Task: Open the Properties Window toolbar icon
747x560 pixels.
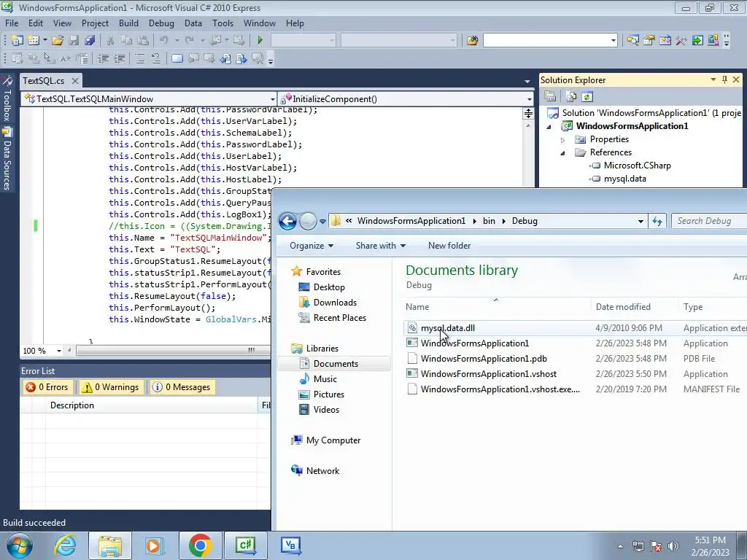Action: (x=649, y=41)
